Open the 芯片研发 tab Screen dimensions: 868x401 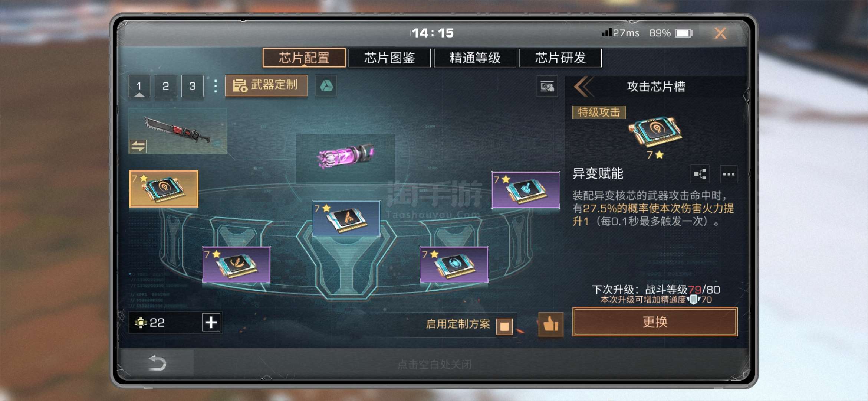tap(560, 58)
